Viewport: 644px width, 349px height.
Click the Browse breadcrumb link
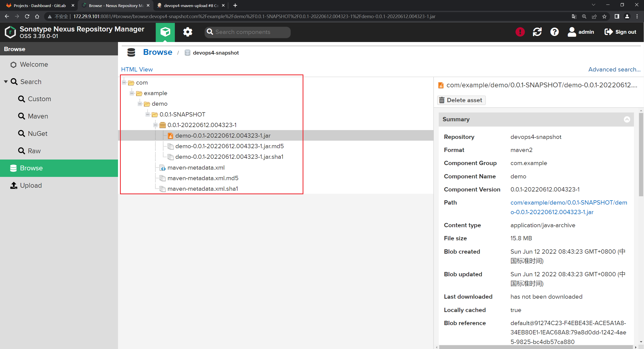(x=158, y=52)
